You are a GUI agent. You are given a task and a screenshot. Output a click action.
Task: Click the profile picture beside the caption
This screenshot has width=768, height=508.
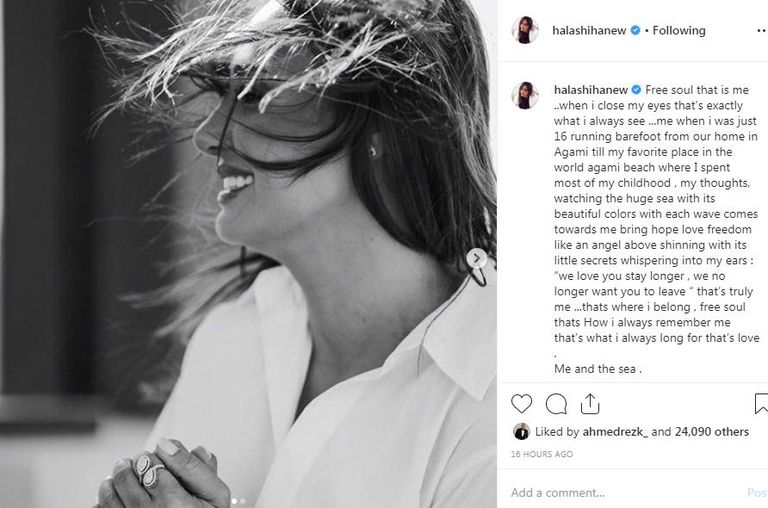525,95
